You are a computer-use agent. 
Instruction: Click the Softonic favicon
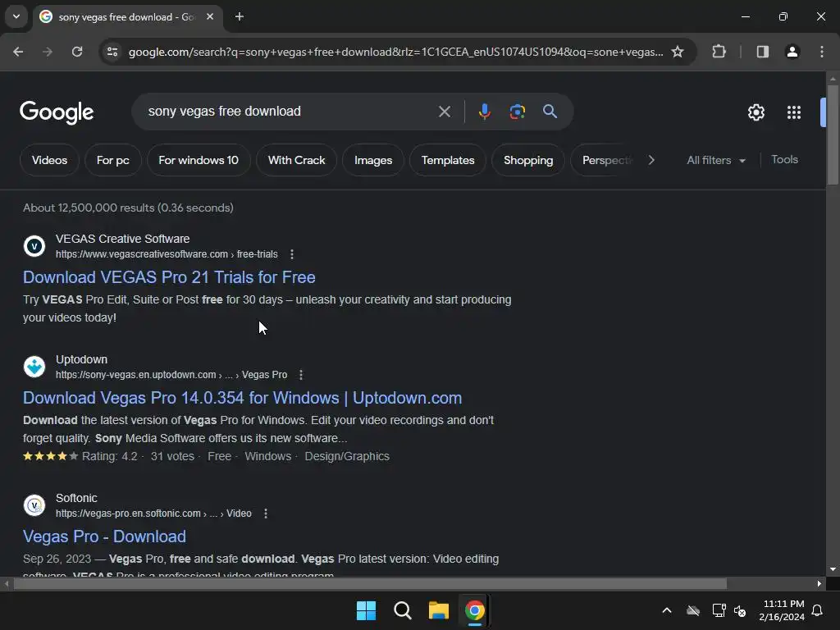pyautogui.click(x=34, y=505)
